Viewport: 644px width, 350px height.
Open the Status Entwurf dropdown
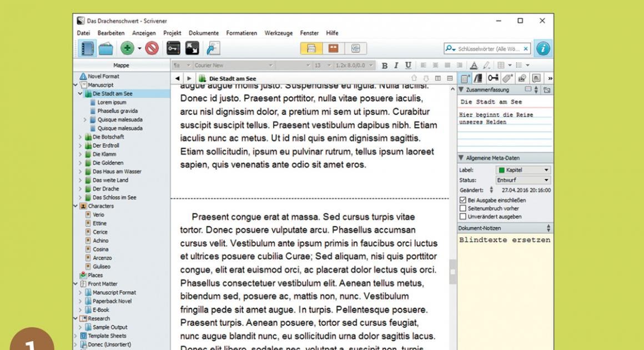[523, 180]
